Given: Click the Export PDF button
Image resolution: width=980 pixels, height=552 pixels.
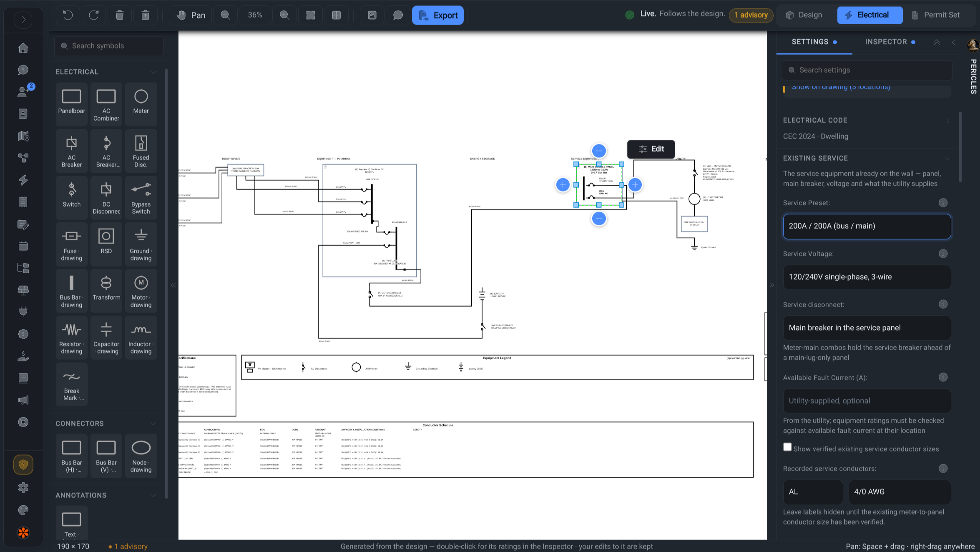Looking at the screenshot, I should pyautogui.click(x=437, y=15).
